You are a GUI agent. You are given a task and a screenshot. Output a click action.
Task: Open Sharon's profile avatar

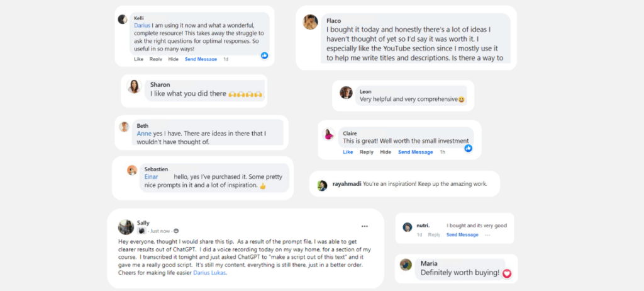pyautogui.click(x=134, y=87)
